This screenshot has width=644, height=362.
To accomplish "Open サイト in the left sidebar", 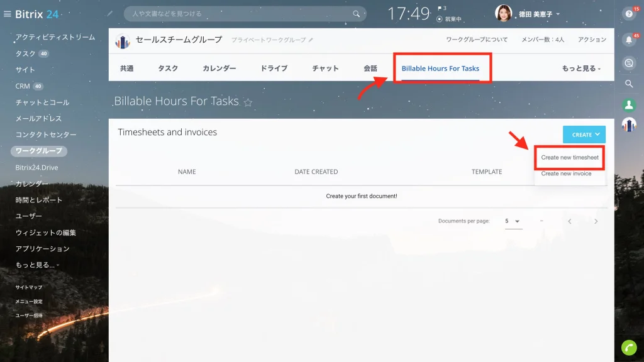I will (25, 70).
